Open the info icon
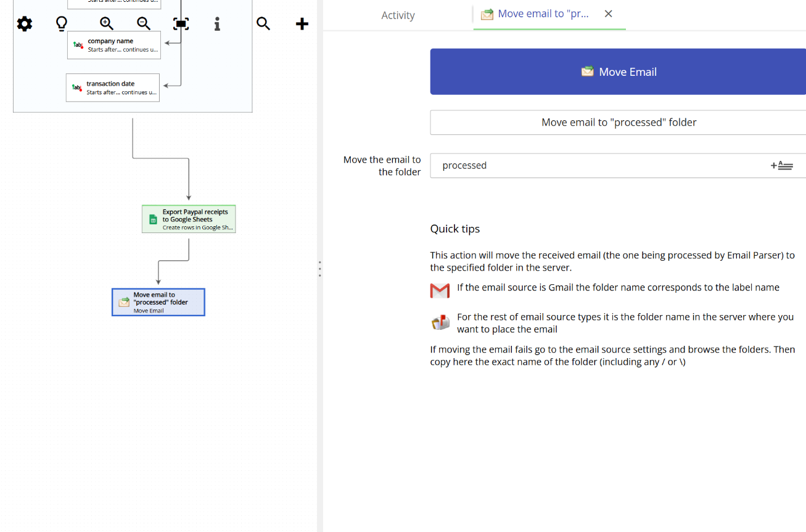The height and width of the screenshot is (532, 806). pos(217,23)
